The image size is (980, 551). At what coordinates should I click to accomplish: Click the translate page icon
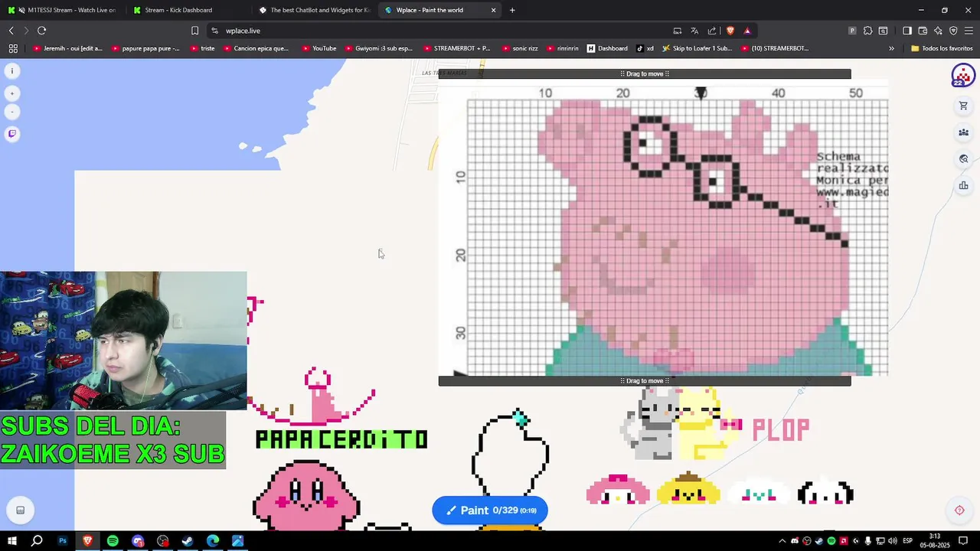click(x=694, y=31)
